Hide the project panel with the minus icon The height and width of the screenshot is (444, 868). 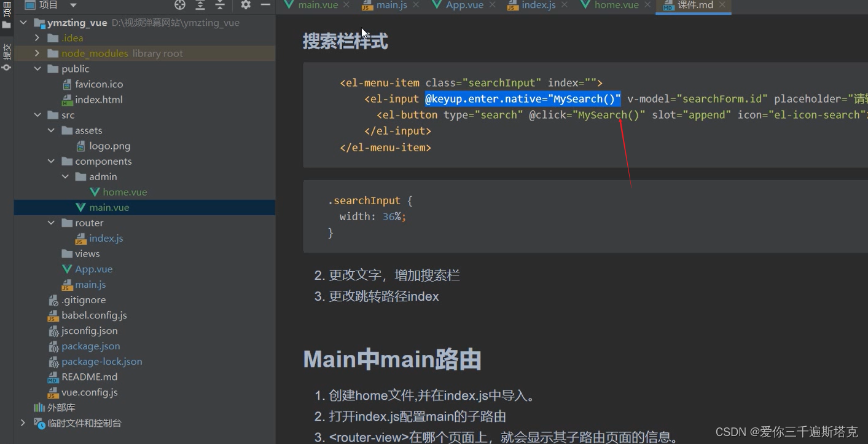click(265, 5)
